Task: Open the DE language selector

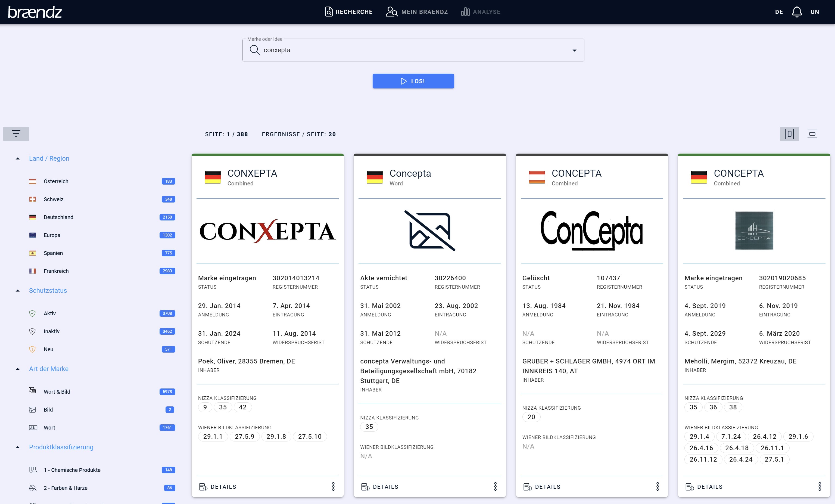Action: pyautogui.click(x=779, y=12)
